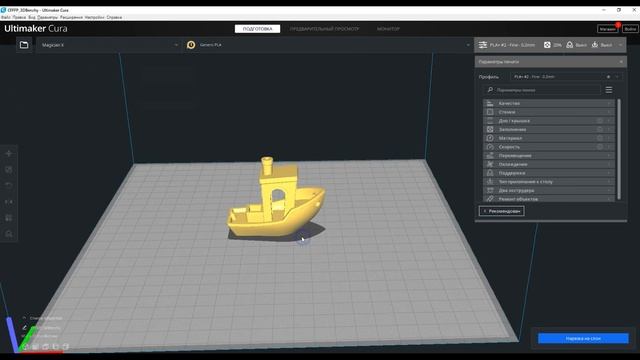Expand the Два экструдера category
640x360 pixels.
549,190
